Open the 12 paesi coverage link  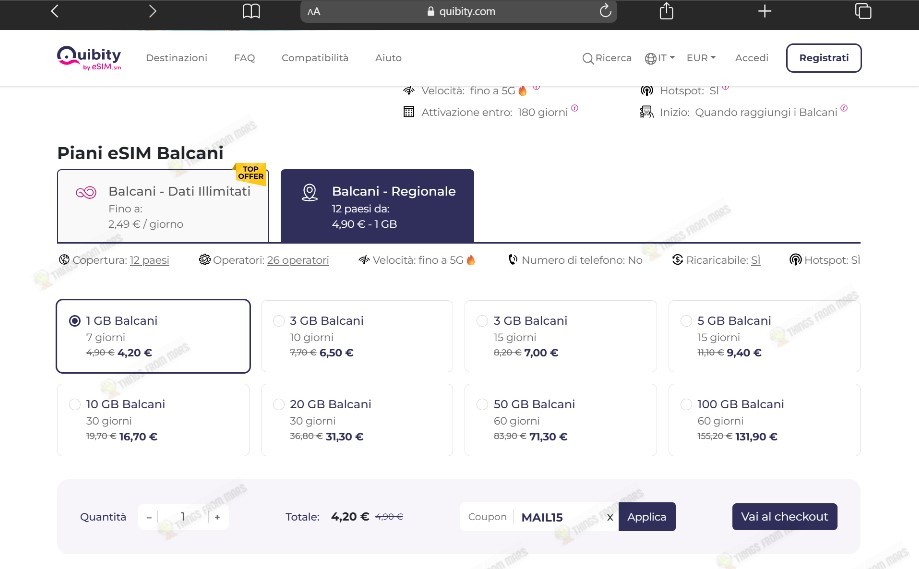(149, 260)
